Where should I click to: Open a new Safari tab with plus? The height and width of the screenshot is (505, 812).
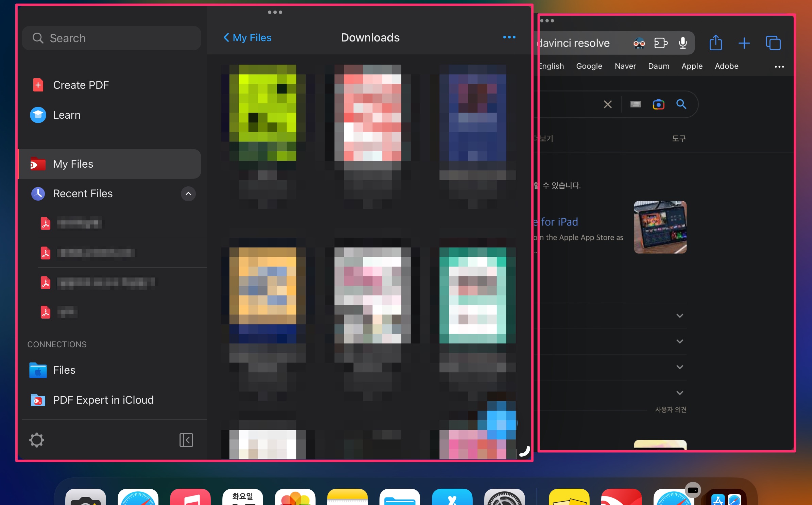tap(744, 43)
